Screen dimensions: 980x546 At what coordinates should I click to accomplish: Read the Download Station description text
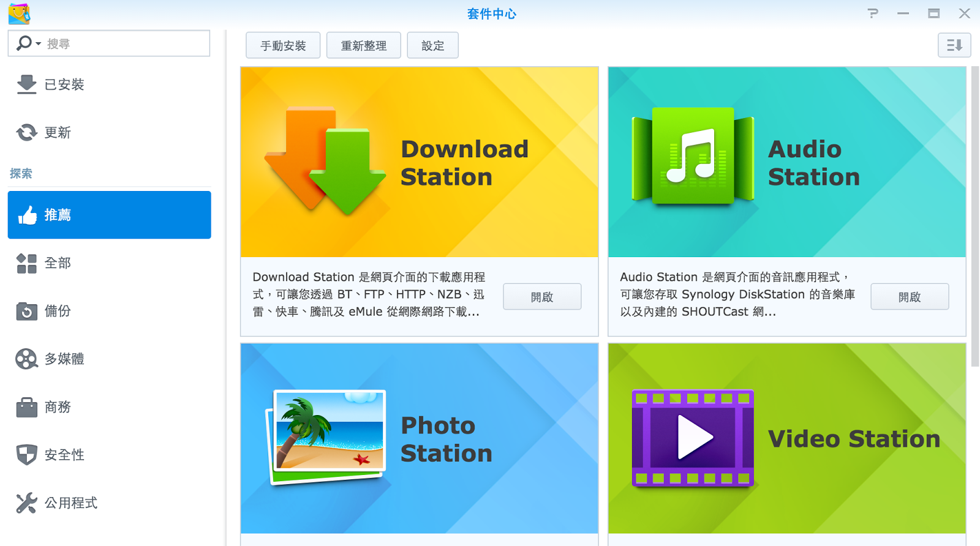pyautogui.click(x=369, y=294)
